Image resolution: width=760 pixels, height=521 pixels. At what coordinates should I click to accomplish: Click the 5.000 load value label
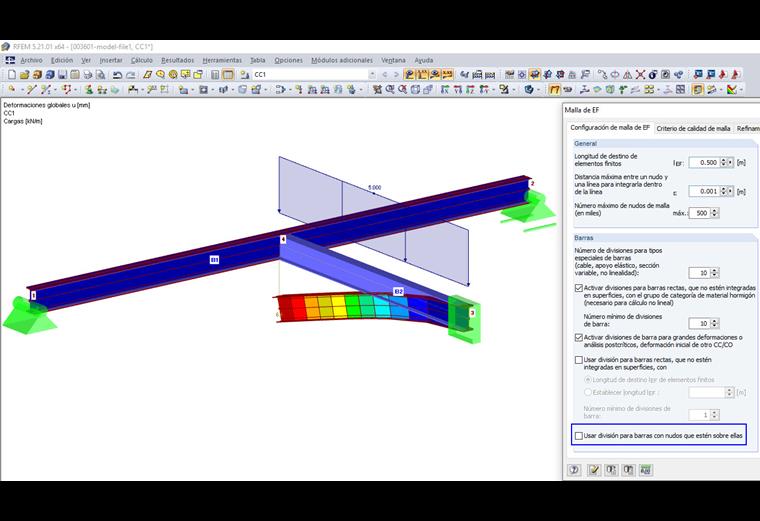375,187
